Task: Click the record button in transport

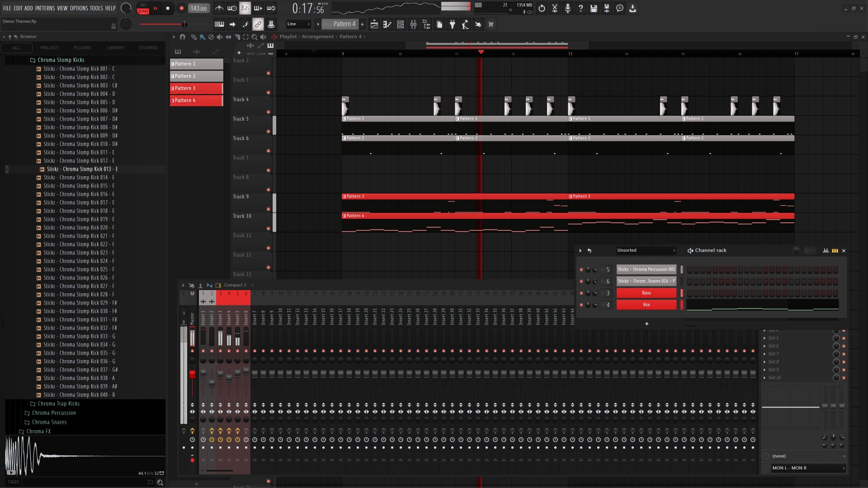Action: 181,8
